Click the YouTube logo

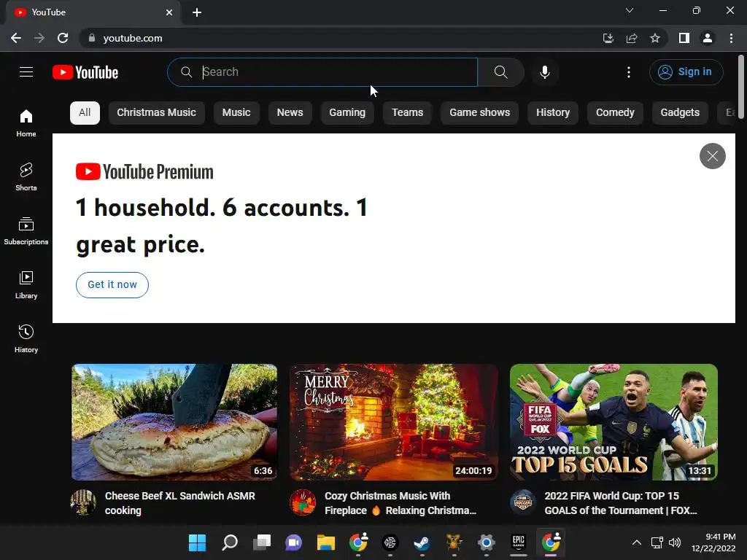point(85,72)
